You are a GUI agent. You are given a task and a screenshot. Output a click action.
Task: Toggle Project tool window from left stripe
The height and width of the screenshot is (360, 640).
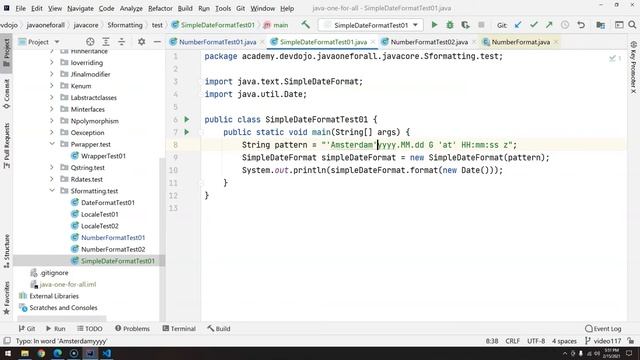(7, 53)
